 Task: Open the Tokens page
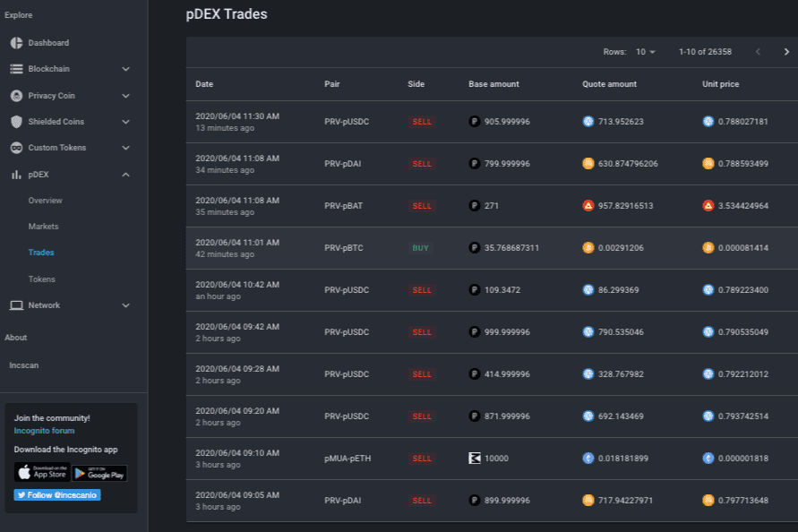43,279
